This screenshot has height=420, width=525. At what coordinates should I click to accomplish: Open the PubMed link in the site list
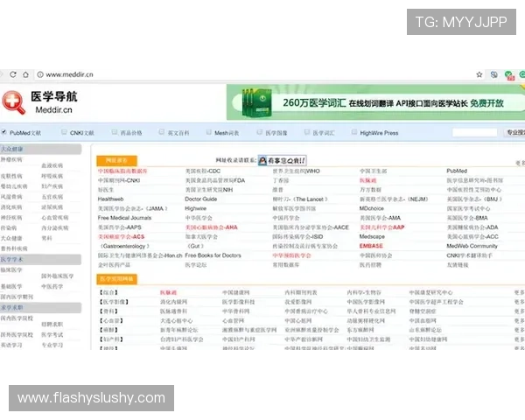457,171
